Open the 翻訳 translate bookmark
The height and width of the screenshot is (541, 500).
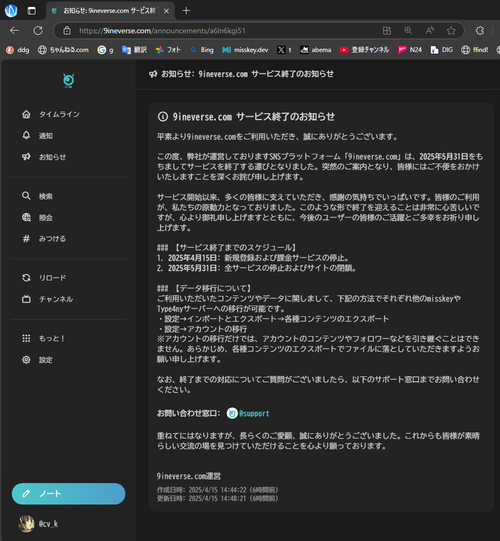click(135, 50)
